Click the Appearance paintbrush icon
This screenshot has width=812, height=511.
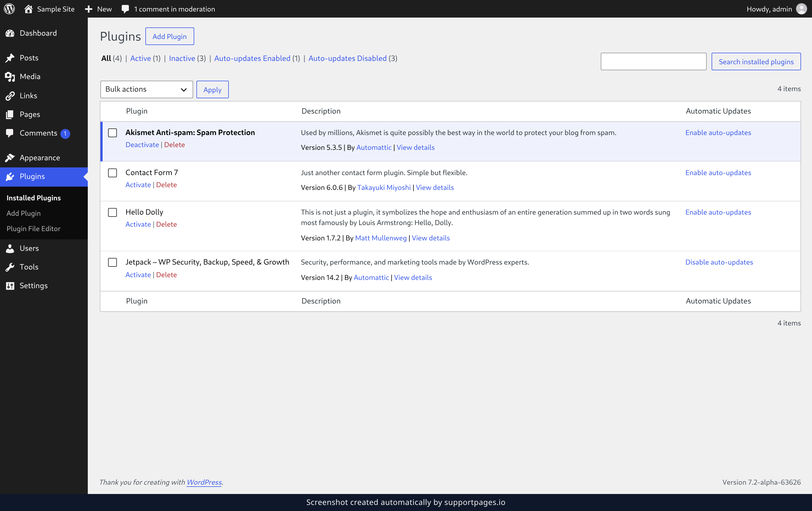click(10, 158)
